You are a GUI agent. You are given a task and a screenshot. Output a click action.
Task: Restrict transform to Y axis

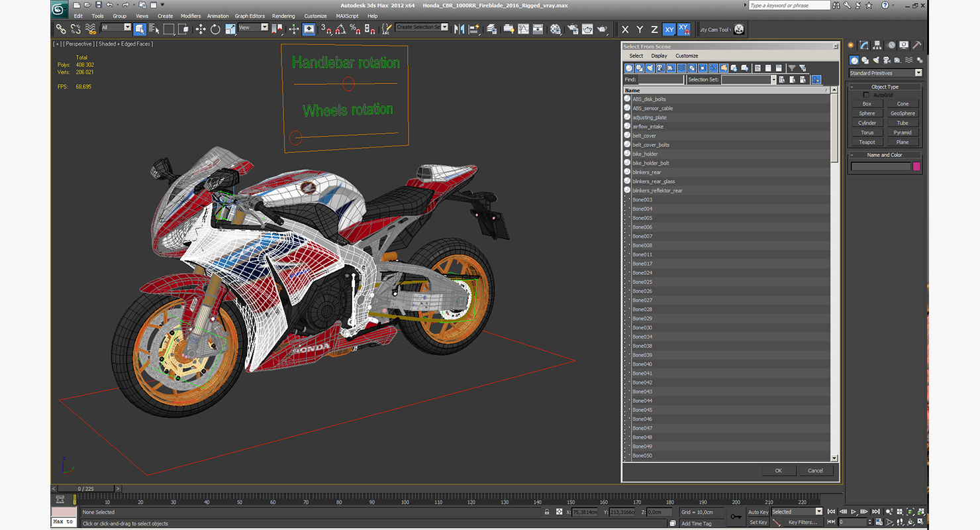tap(640, 29)
